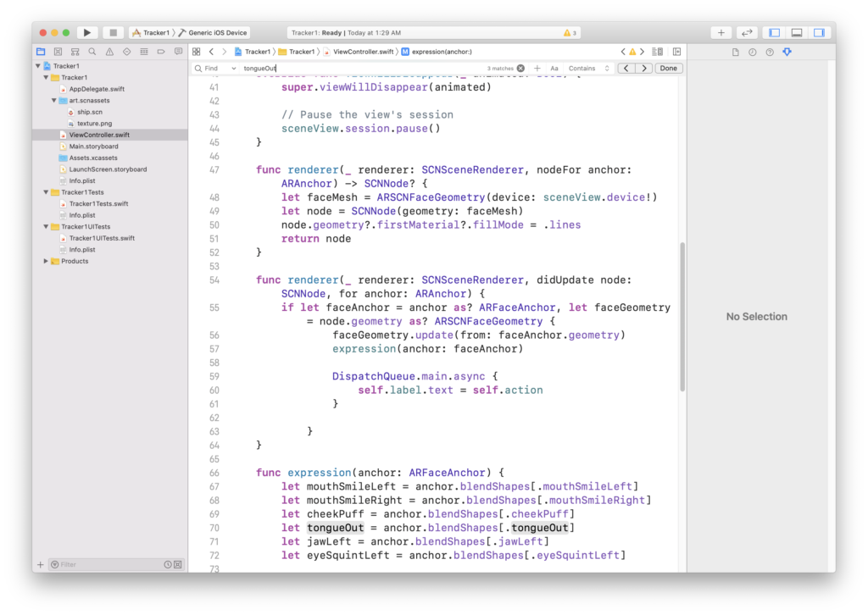Select AppDelegate.swift in the navigator
This screenshot has height=615, width=868.
coord(96,89)
